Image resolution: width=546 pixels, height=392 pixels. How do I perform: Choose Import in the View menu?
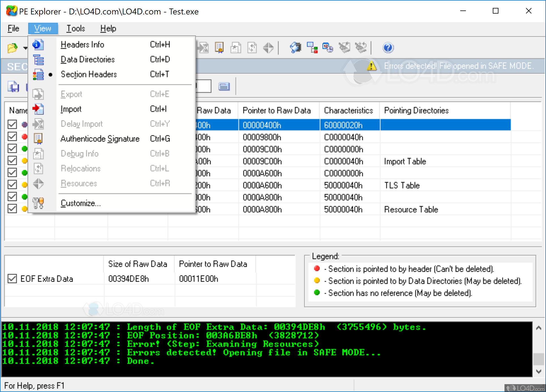112,109
